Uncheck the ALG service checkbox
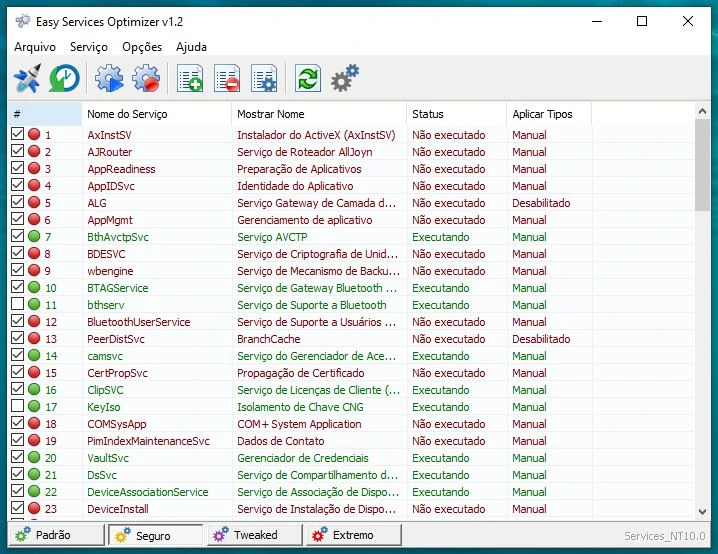 tap(17, 202)
